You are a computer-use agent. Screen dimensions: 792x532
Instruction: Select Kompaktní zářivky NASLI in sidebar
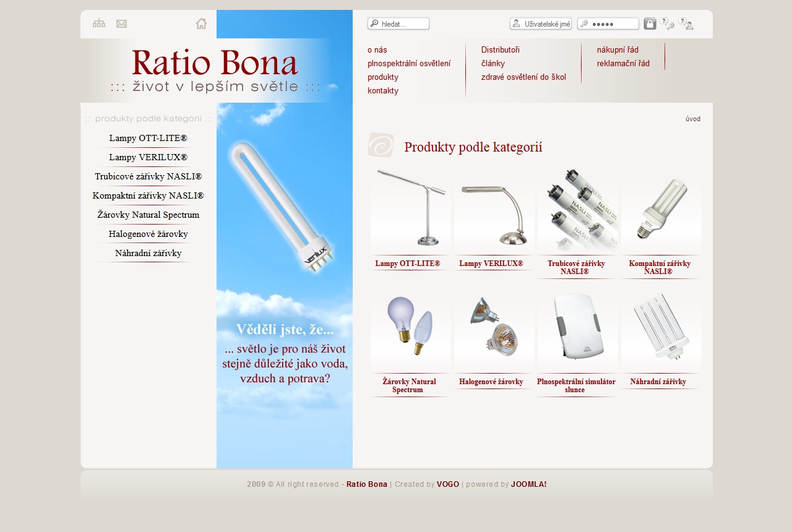click(148, 195)
